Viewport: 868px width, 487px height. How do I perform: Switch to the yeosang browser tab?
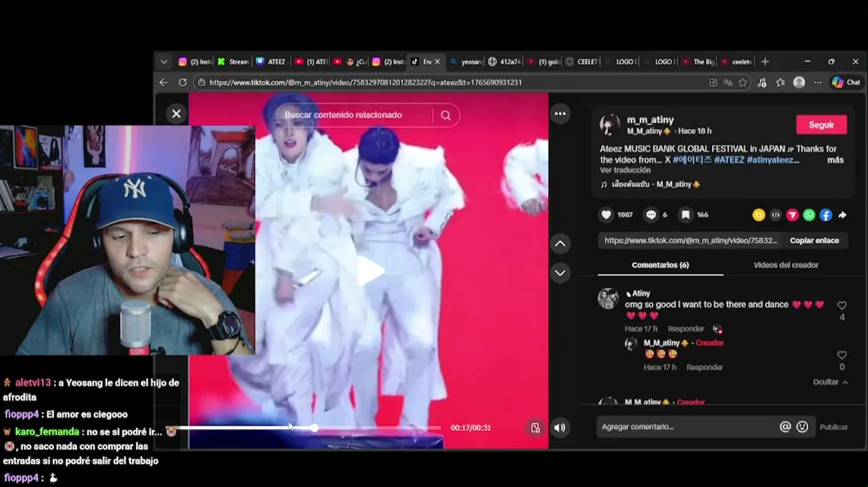click(x=466, y=62)
